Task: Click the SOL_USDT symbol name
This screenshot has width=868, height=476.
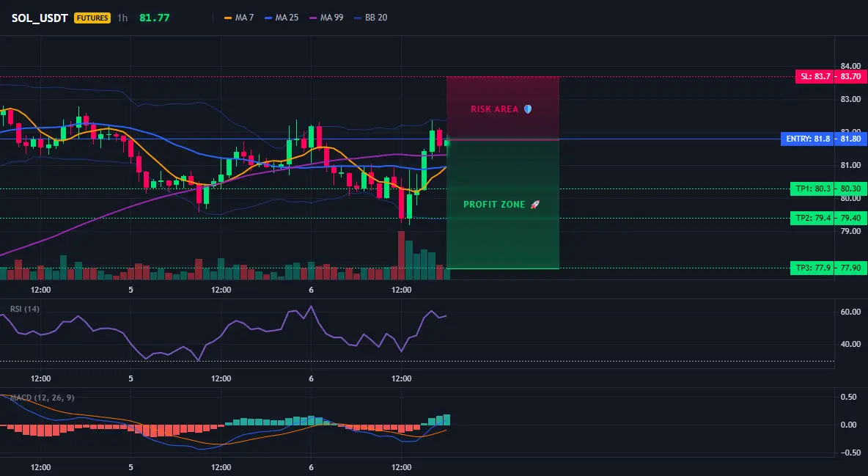Action: point(40,18)
